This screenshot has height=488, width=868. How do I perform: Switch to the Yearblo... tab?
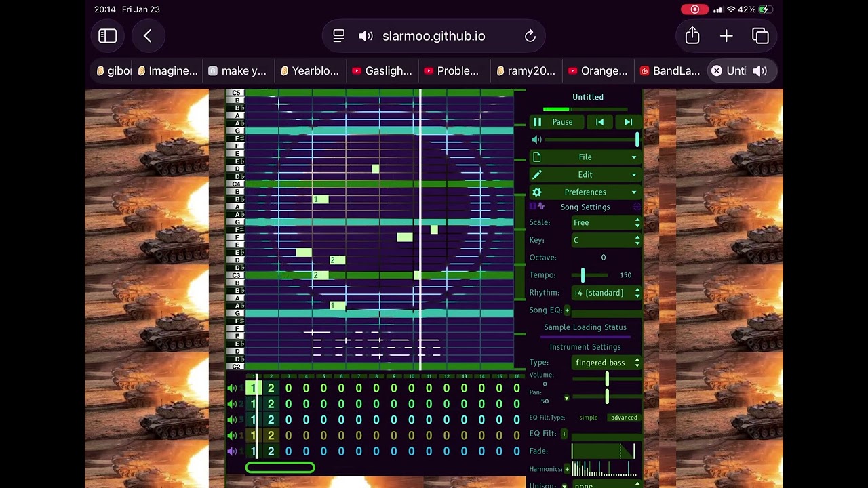click(x=309, y=70)
